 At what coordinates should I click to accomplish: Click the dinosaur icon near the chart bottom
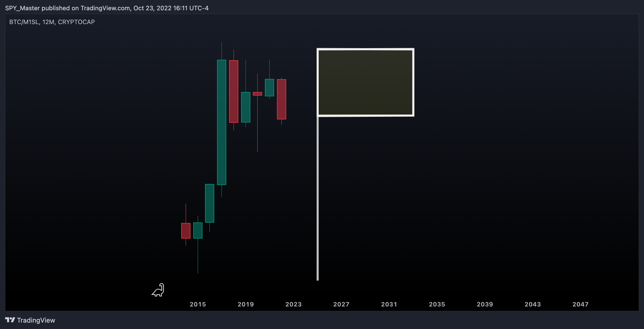(158, 290)
